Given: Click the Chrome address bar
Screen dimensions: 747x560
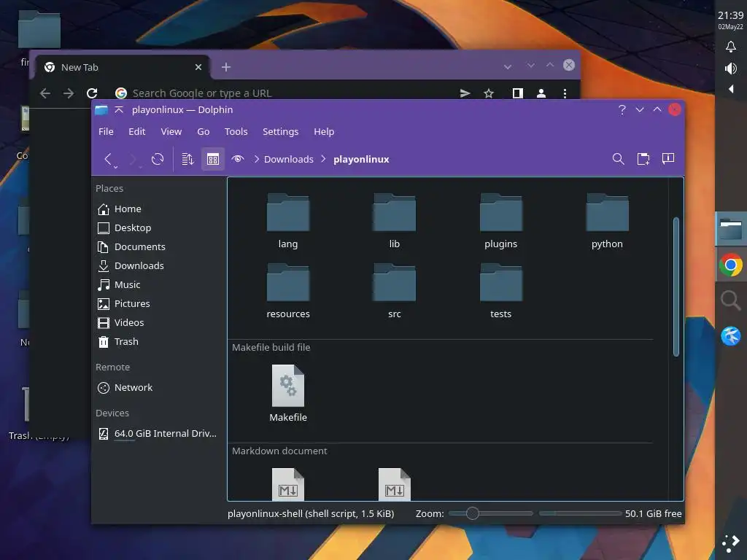Looking at the screenshot, I should click(x=286, y=93).
